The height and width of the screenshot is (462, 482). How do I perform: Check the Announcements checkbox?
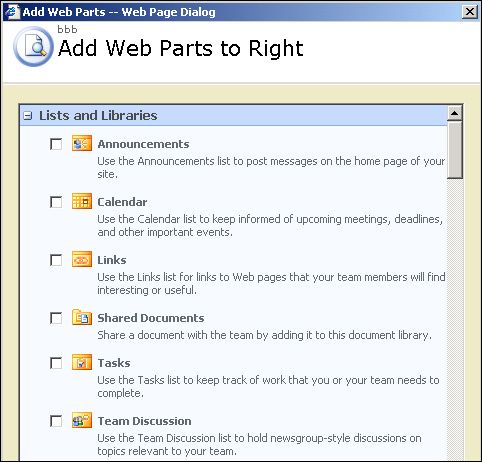(56, 144)
